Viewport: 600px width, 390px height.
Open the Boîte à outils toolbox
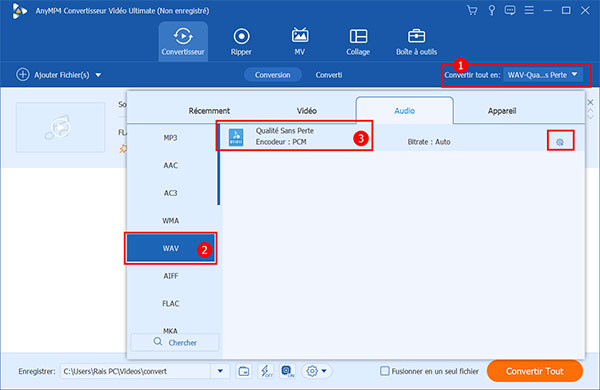click(x=416, y=42)
